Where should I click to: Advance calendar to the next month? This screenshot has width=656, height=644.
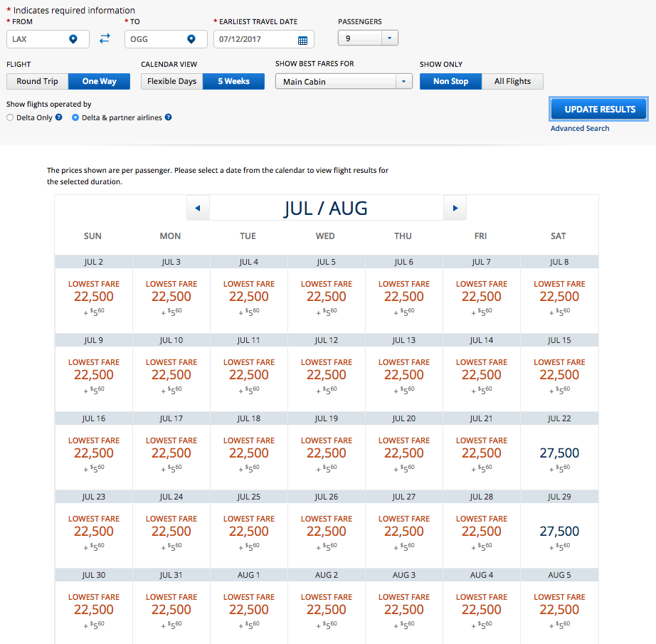point(455,208)
